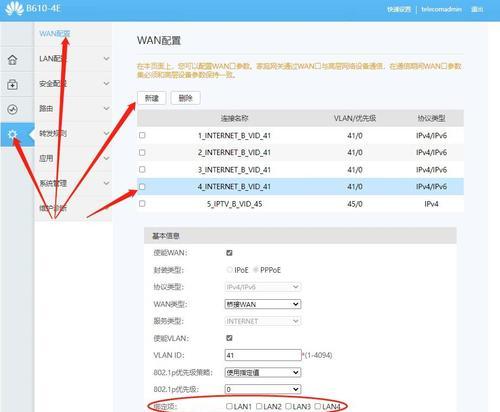
Task: Tick the checkbox for 5_IPTV_B_VID_45
Action: [142, 203]
